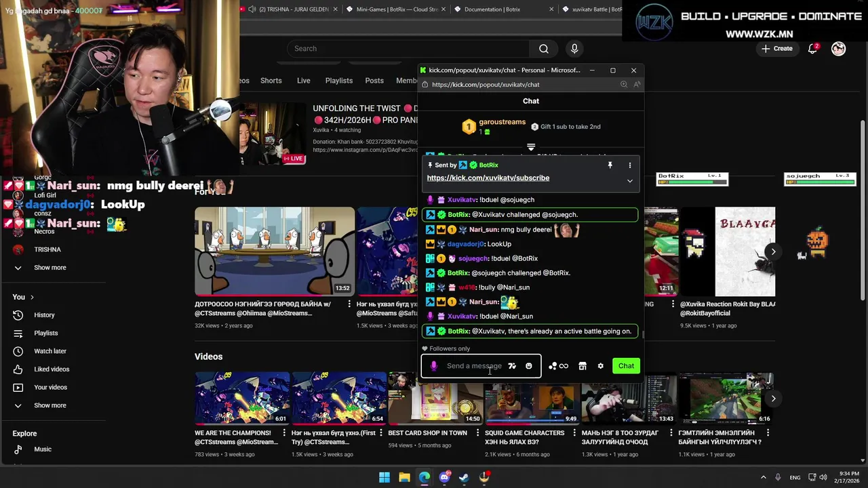868x488 pixels.
Task: Open BEST CARD SHOP IN TOWN video
Action: pyautogui.click(x=435, y=398)
